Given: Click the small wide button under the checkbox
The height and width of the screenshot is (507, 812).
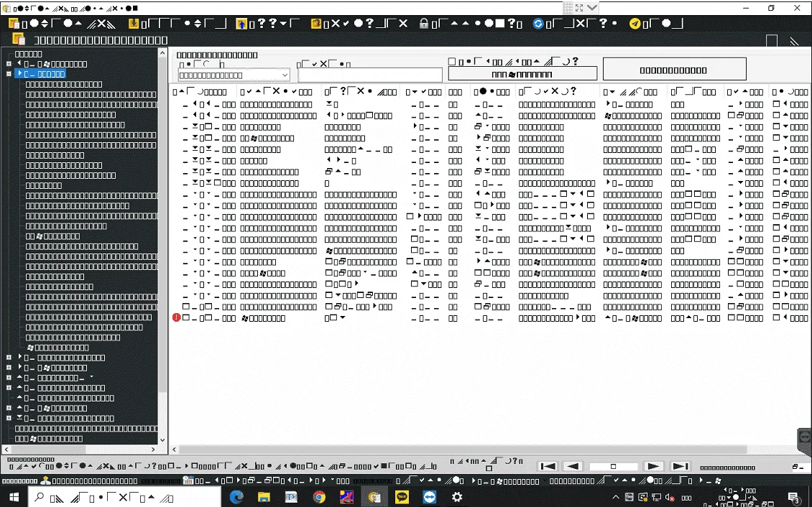Looking at the screenshot, I should pyautogui.click(x=522, y=74).
